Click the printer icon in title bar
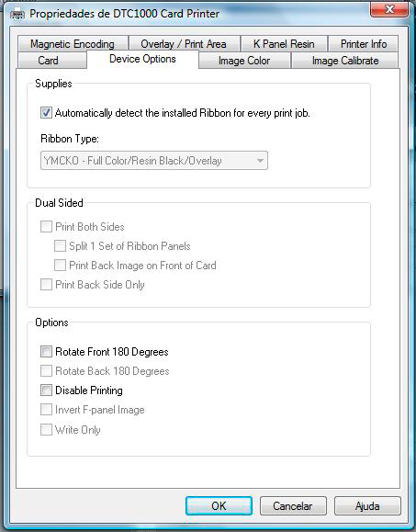Viewport: 416px width, 532px height. pyautogui.click(x=17, y=15)
